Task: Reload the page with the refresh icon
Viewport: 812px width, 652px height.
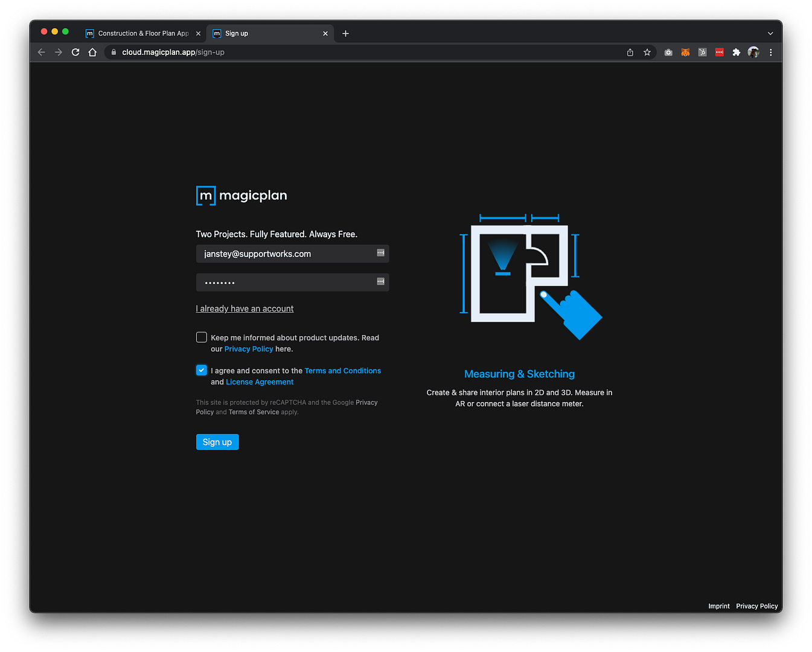Action: (x=75, y=53)
